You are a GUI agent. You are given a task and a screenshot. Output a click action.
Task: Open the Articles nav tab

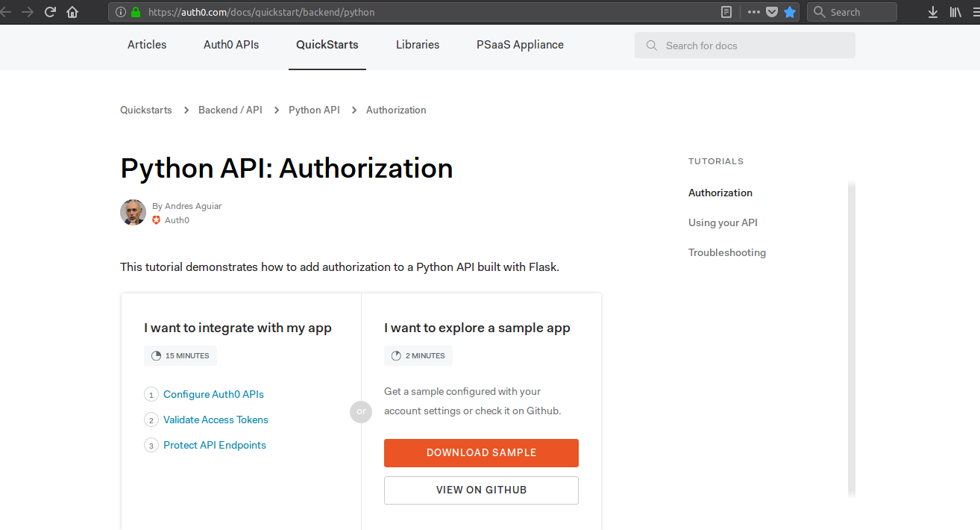click(147, 45)
